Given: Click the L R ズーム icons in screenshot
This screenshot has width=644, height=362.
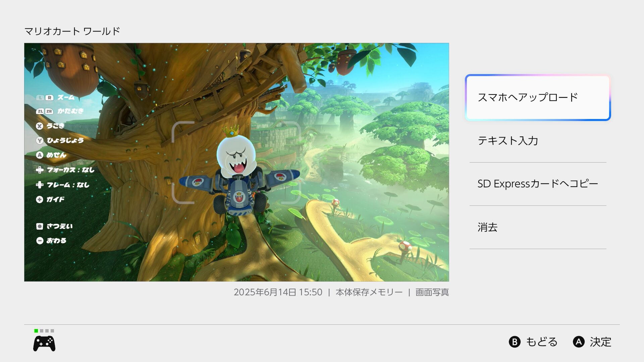Looking at the screenshot, I should click(x=45, y=98).
